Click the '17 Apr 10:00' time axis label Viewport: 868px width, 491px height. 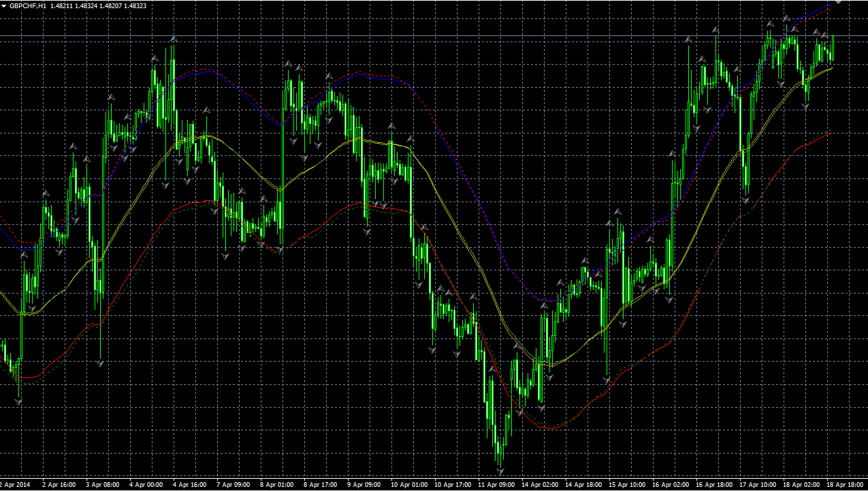[758, 486]
